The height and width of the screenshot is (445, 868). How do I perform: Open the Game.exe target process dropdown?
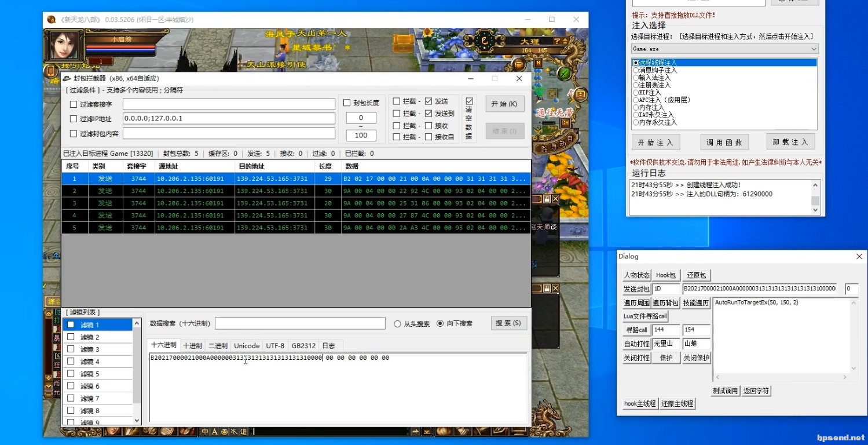(x=724, y=49)
